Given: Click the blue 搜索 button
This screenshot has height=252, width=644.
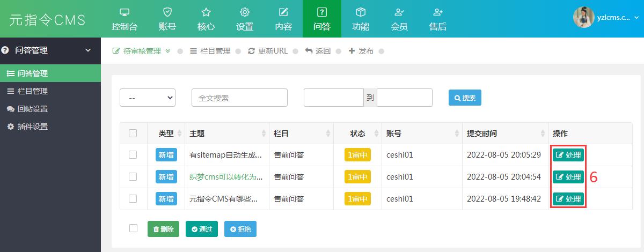Looking at the screenshot, I should tap(465, 98).
